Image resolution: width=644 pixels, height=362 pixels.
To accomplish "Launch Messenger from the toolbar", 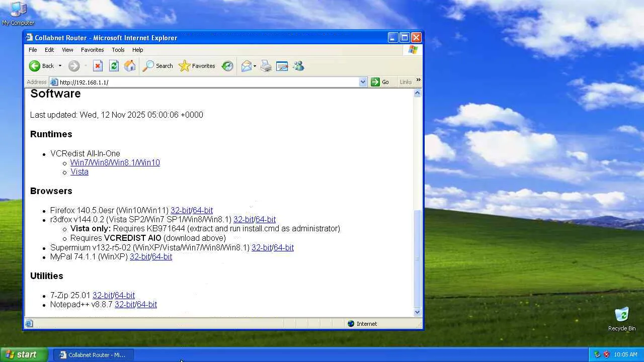I will 298,66.
